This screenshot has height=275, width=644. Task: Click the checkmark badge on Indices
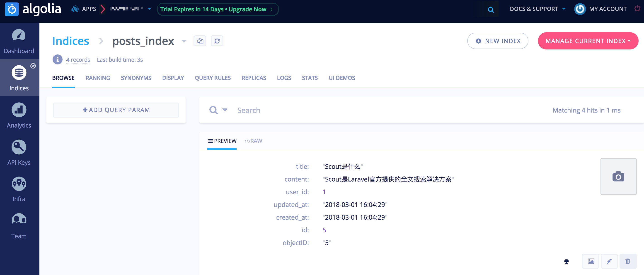33,66
